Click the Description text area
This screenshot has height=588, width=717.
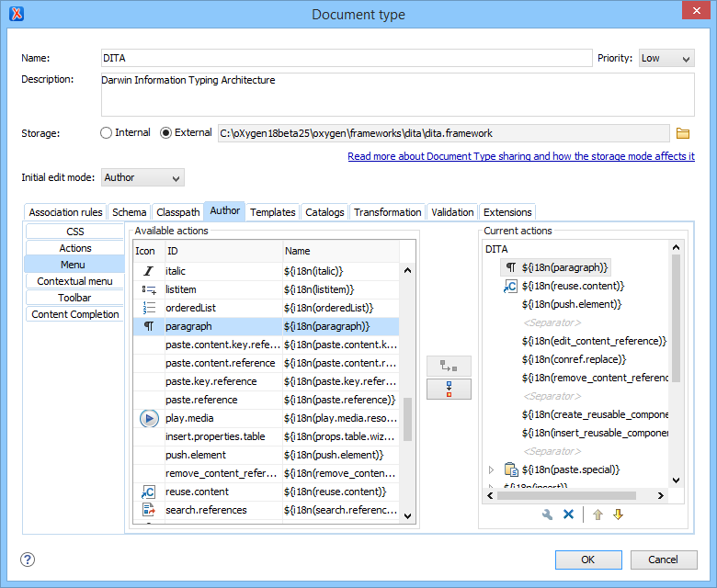click(398, 95)
